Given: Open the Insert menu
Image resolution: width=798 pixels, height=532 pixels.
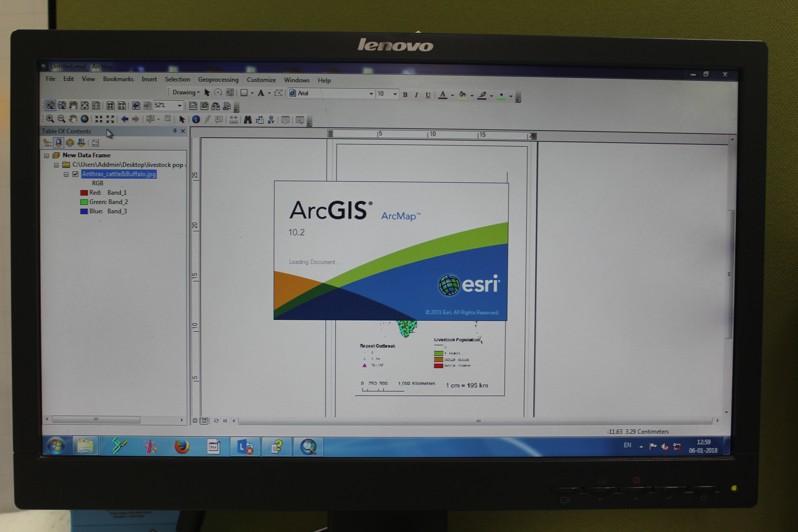Looking at the screenshot, I should 149,79.
